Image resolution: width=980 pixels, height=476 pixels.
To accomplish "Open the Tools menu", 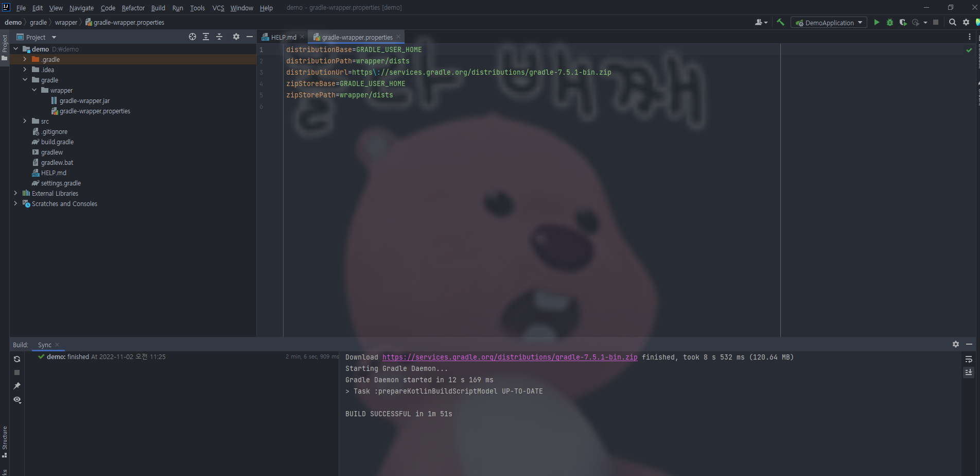I will 197,8.
